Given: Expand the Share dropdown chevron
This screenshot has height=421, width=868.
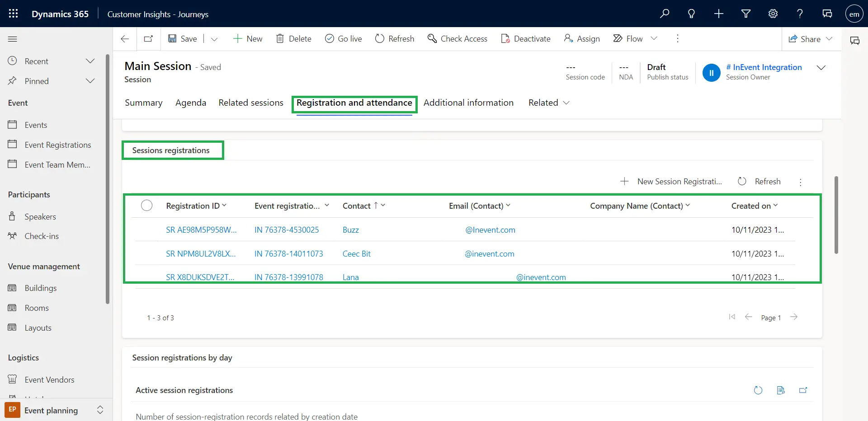Looking at the screenshot, I should [x=829, y=38].
